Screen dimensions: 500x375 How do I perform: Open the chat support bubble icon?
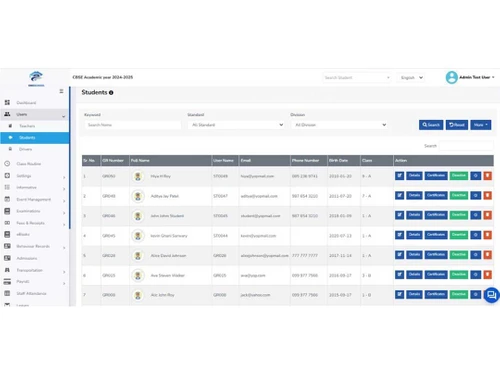[x=491, y=295]
